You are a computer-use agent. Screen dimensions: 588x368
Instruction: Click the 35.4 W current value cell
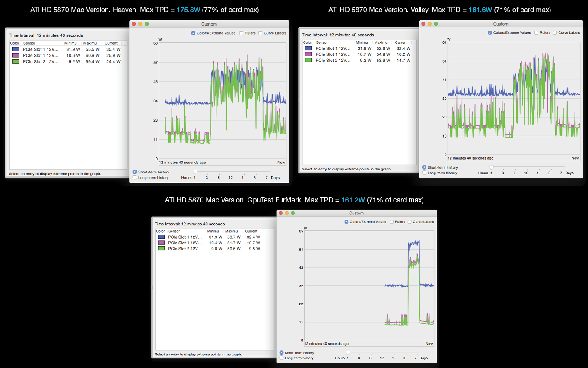[113, 49]
